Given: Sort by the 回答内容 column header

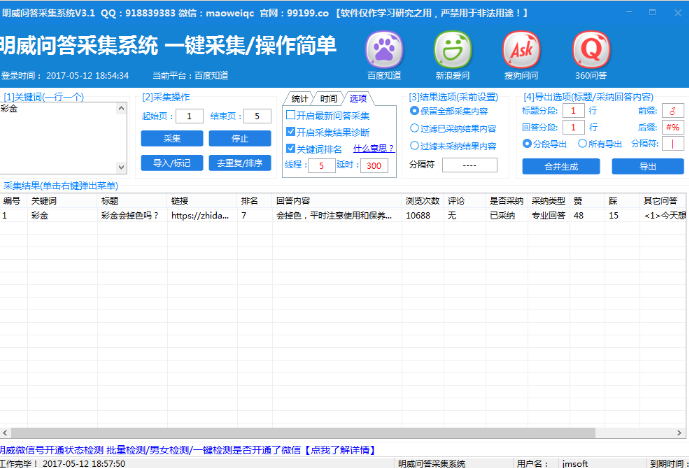Looking at the screenshot, I should point(337,201).
